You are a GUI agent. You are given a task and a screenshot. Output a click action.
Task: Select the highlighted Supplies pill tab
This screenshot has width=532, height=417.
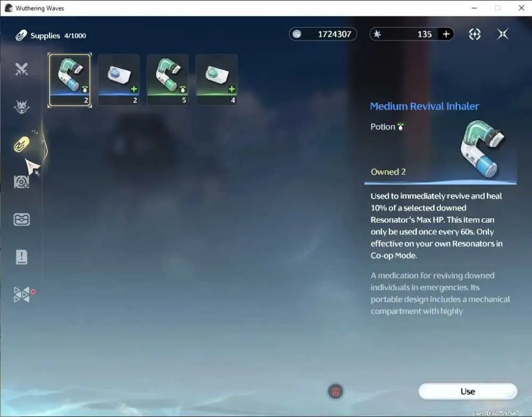click(x=21, y=144)
